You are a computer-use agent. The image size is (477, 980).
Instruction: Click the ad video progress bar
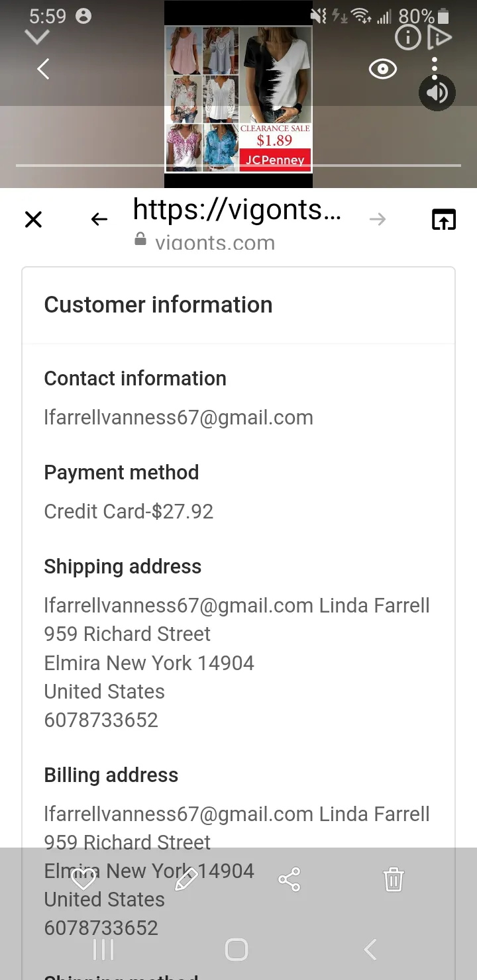238,165
